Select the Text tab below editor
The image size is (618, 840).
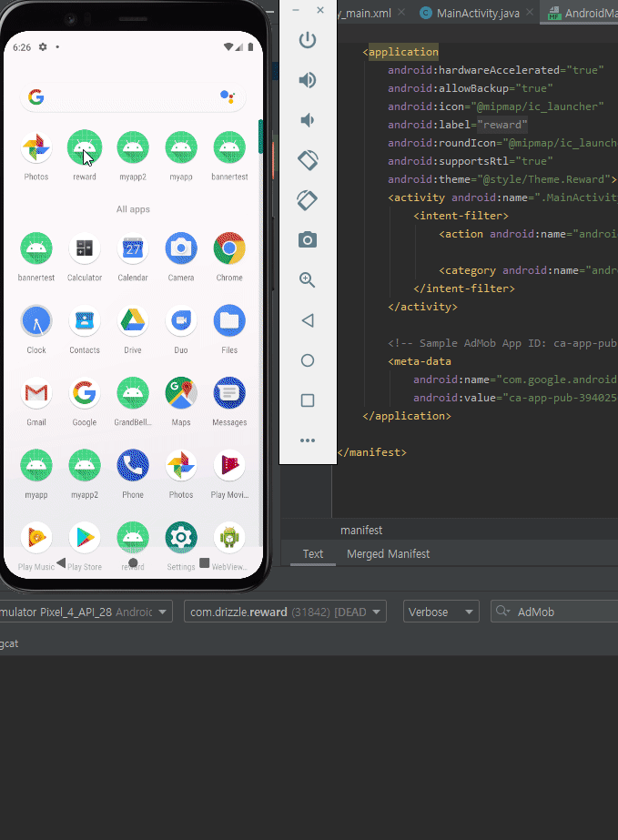click(x=313, y=554)
